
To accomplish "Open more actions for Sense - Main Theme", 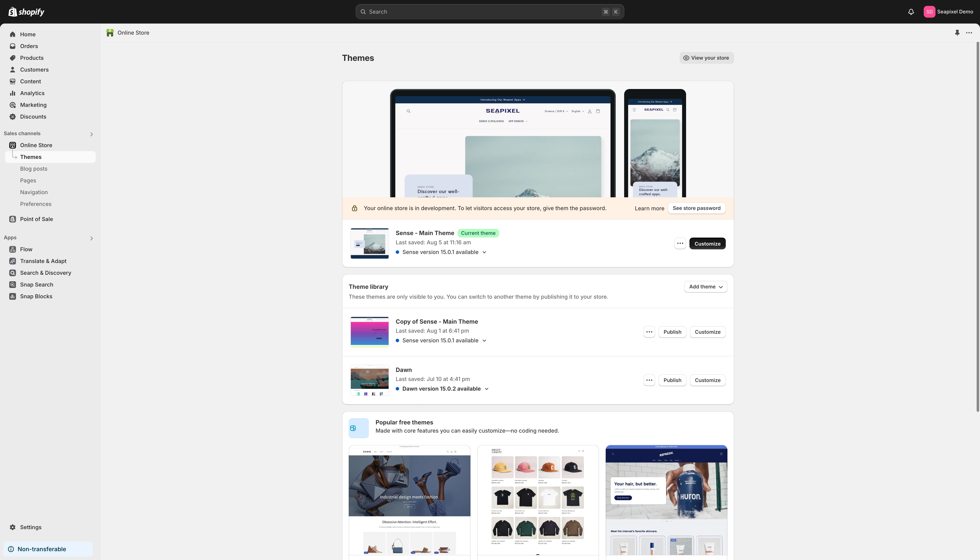I will (x=680, y=243).
